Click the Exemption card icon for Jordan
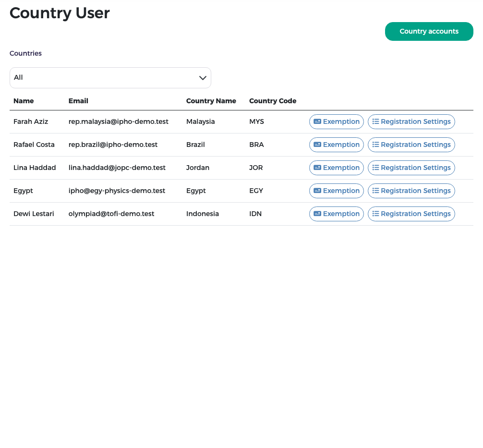483x448 pixels. tap(317, 168)
